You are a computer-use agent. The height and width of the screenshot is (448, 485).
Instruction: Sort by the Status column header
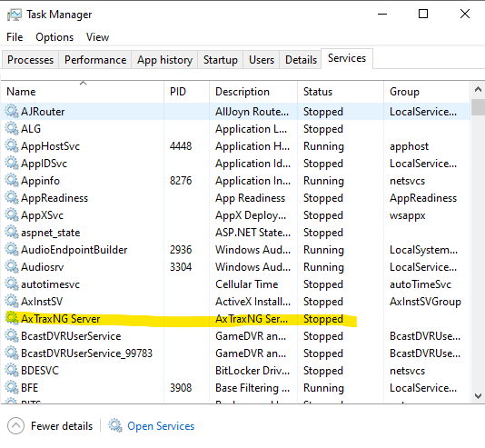(x=341, y=92)
